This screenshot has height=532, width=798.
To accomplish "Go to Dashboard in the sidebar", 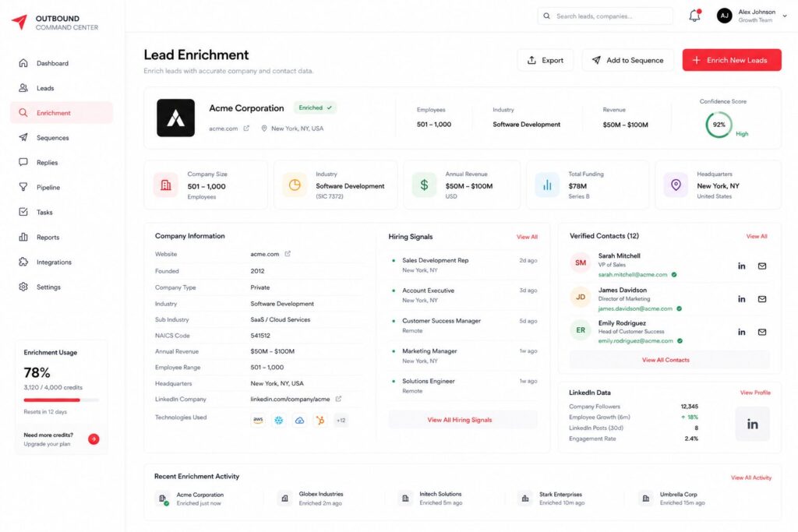I will click(x=61, y=63).
